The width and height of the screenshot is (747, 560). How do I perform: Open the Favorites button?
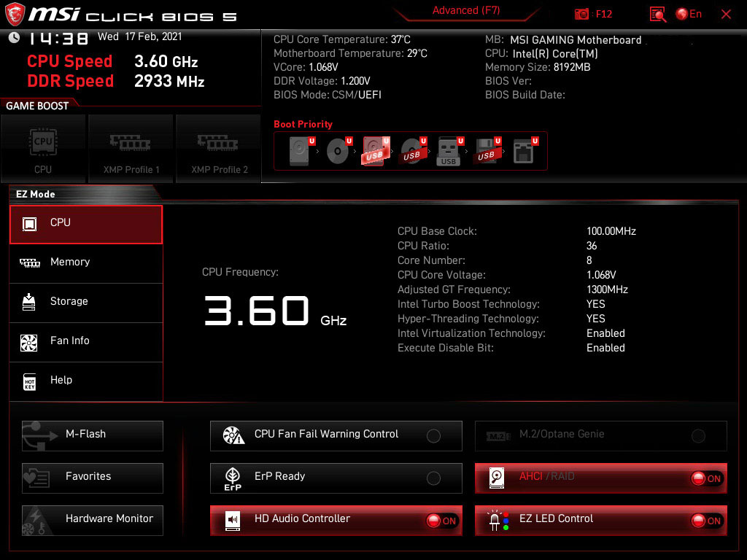[93, 478]
